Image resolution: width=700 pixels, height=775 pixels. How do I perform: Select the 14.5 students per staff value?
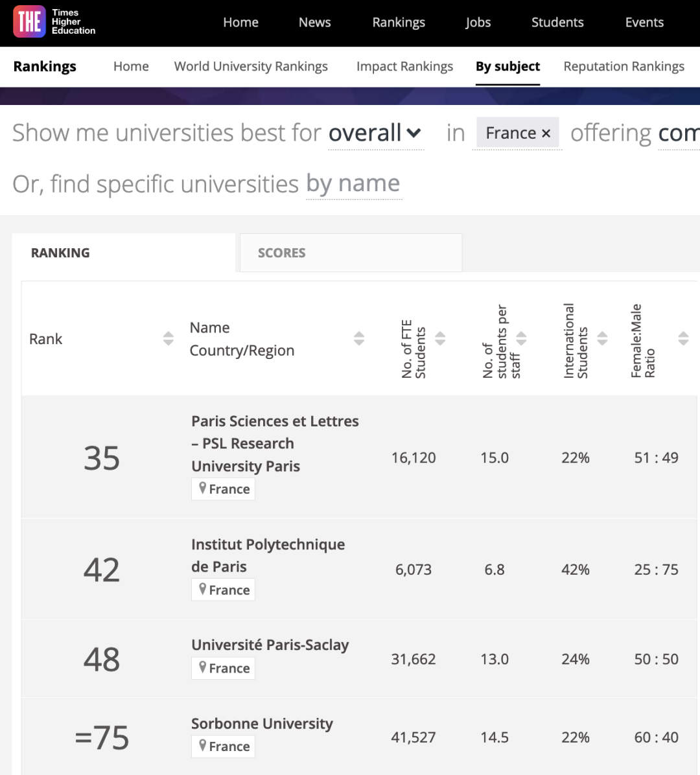click(495, 737)
